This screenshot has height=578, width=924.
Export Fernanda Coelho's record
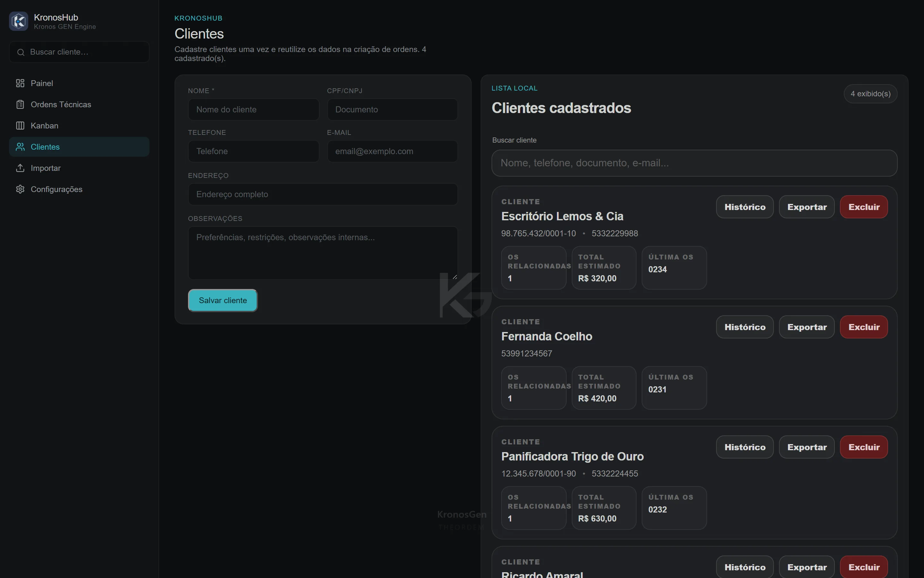807,327
